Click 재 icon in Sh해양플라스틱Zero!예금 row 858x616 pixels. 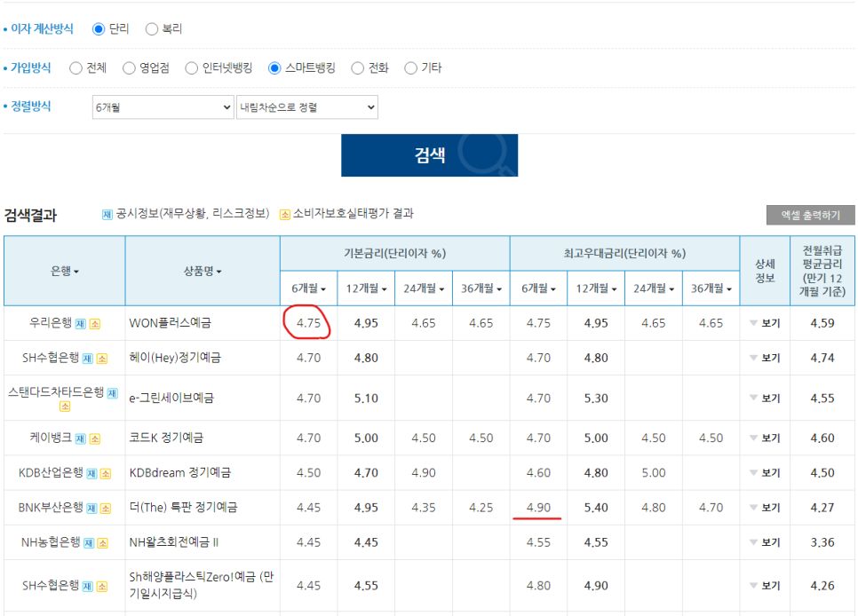(88, 587)
